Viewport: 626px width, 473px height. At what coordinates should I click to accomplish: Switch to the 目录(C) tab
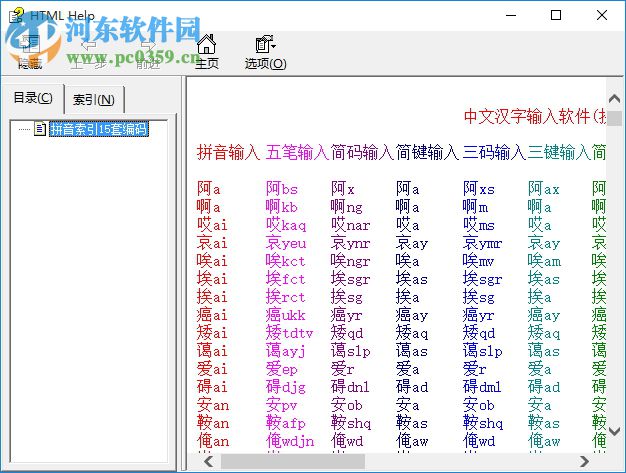(33, 98)
